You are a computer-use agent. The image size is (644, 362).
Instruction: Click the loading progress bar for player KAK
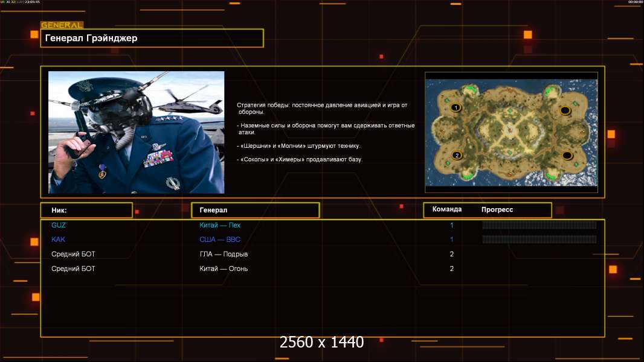click(539, 240)
